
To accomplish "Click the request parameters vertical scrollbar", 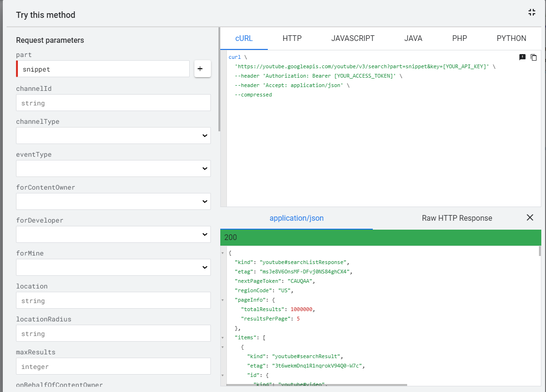I will 219,80.
